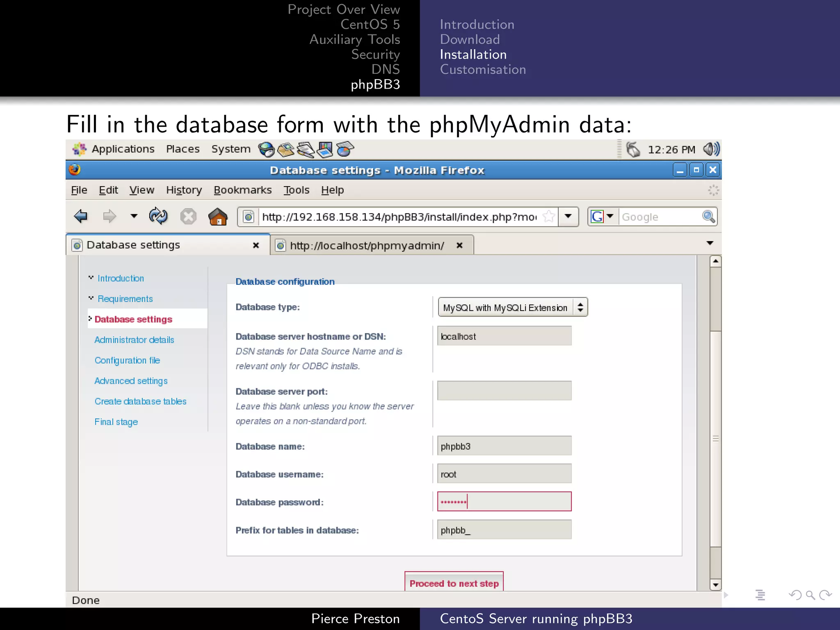Image resolution: width=840 pixels, height=630 pixels.
Task: Open Administrator details step
Action: coord(134,340)
